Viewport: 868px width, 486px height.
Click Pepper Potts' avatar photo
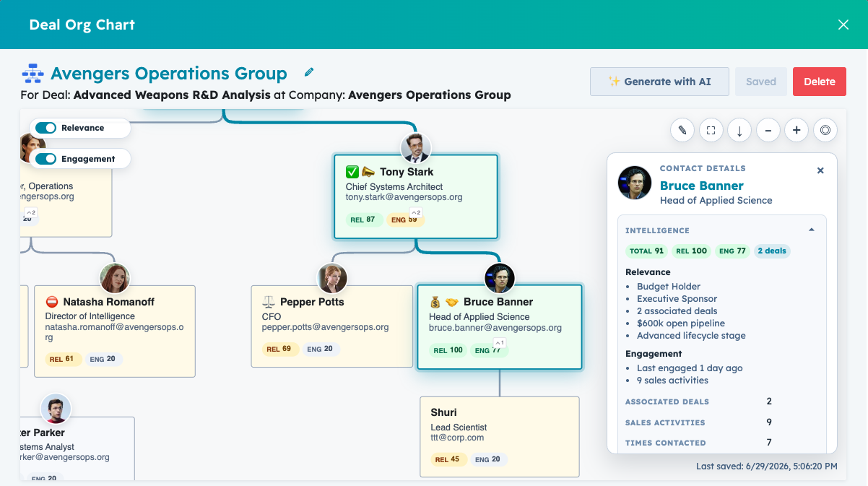click(x=333, y=278)
